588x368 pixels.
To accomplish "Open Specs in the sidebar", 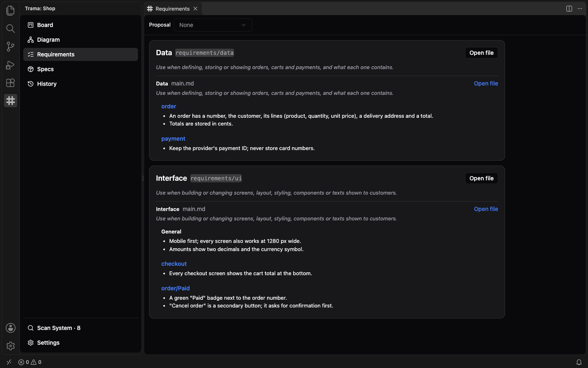I will (x=80, y=69).
